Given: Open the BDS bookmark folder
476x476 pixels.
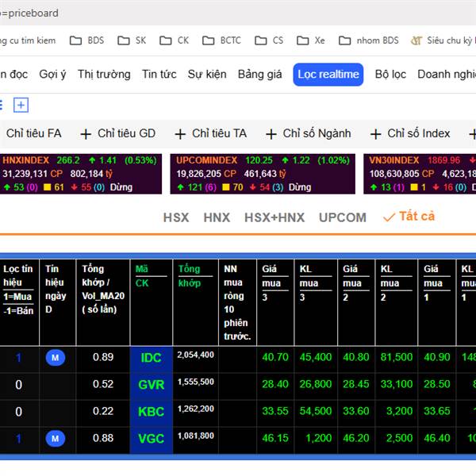Looking at the screenshot, I should [x=86, y=40].
